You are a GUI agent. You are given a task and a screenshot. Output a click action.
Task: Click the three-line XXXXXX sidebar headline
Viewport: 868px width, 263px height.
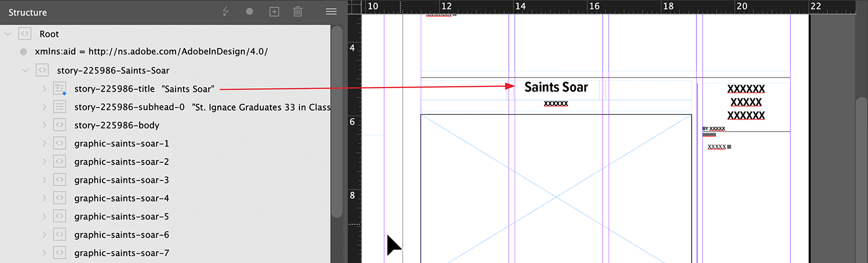coord(746,102)
